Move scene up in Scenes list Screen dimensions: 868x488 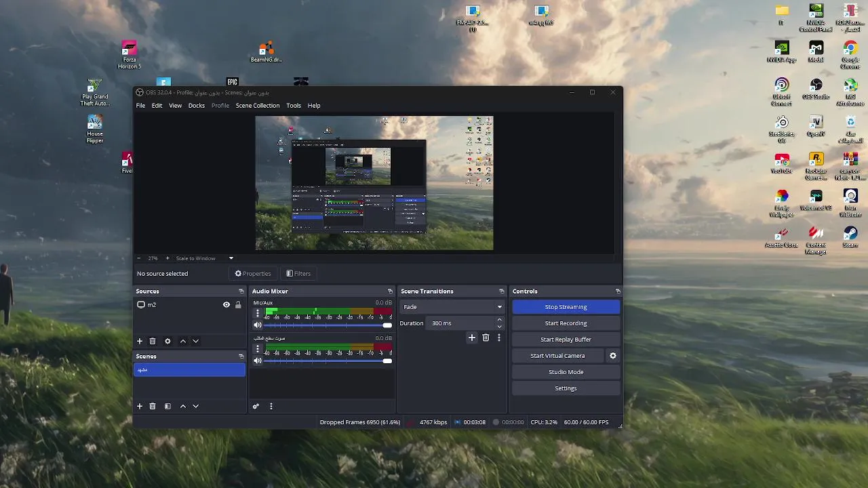(182, 406)
